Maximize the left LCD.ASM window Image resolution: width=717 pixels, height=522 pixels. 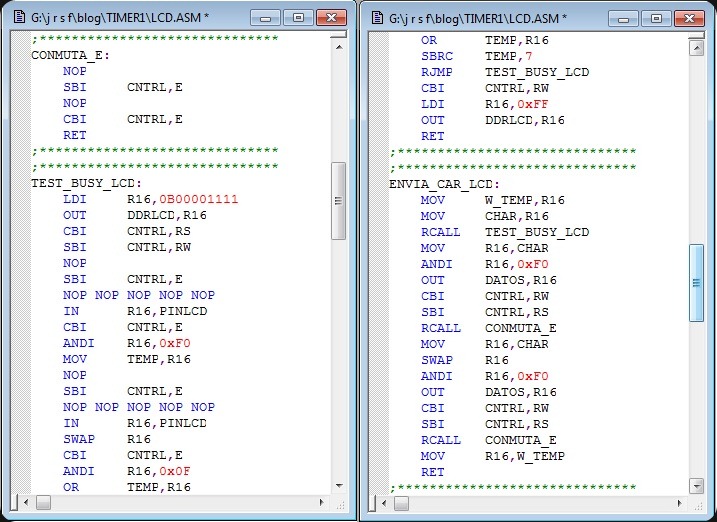tap(297, 18)
